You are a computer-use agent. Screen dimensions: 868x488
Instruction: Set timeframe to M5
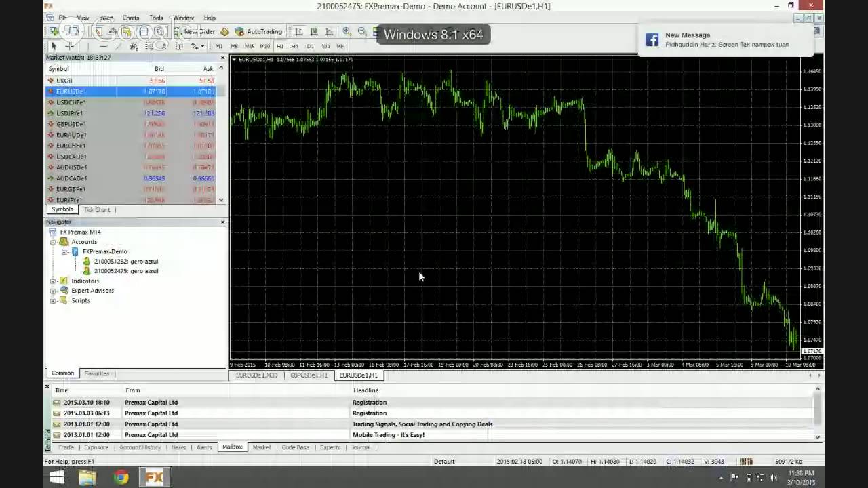234,46
